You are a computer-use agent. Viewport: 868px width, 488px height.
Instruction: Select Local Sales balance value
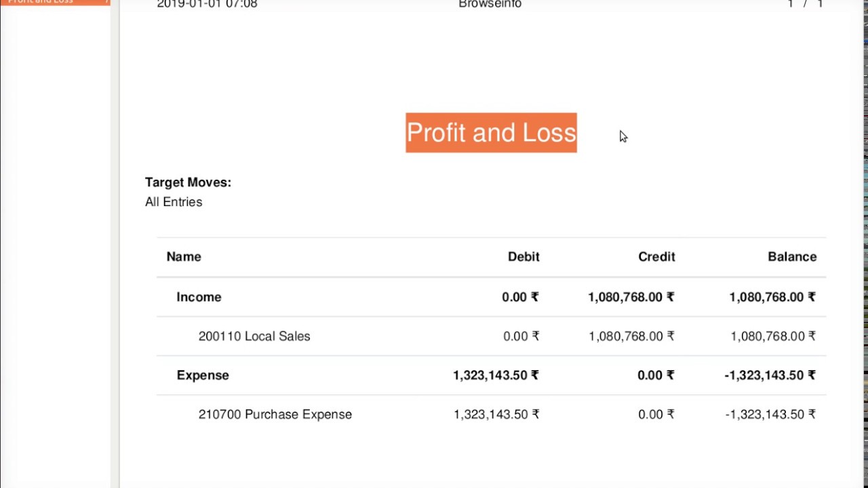(x=773, y=336)
